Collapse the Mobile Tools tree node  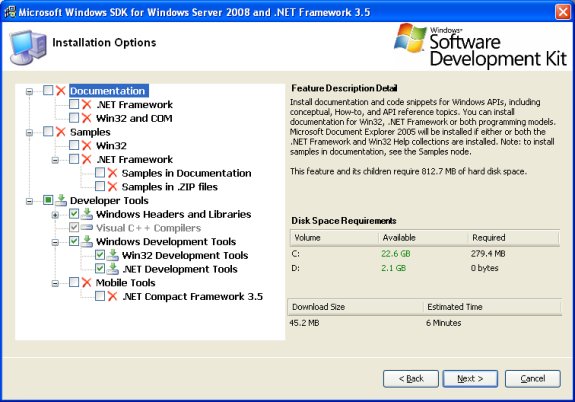point(55,284)
